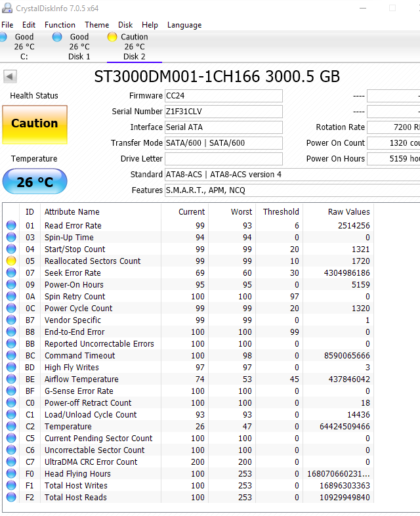Click the blue status orb for Disk 1
Screen dimensions: 420x516
(57, 37)
